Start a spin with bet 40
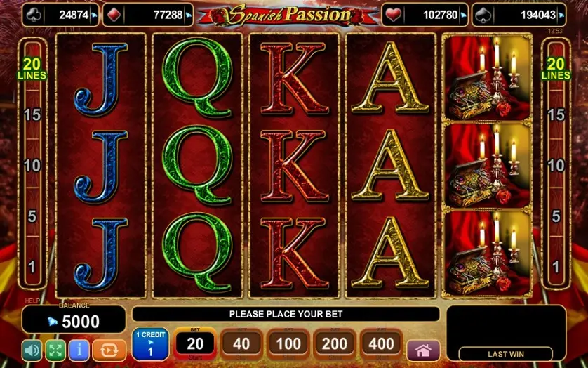The height and width of the screenshot is (368, 588). 241,344
